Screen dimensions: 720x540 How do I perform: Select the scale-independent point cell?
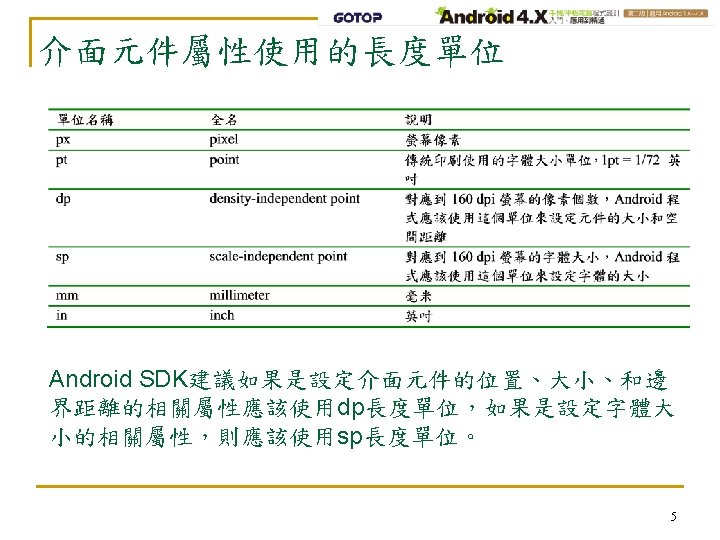click(278, 256)
